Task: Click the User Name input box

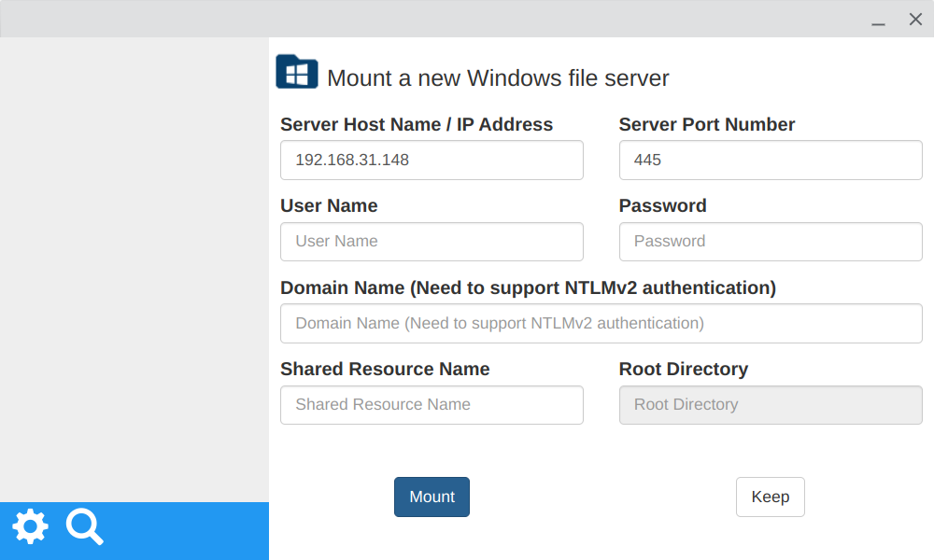Action: (432, 242)
